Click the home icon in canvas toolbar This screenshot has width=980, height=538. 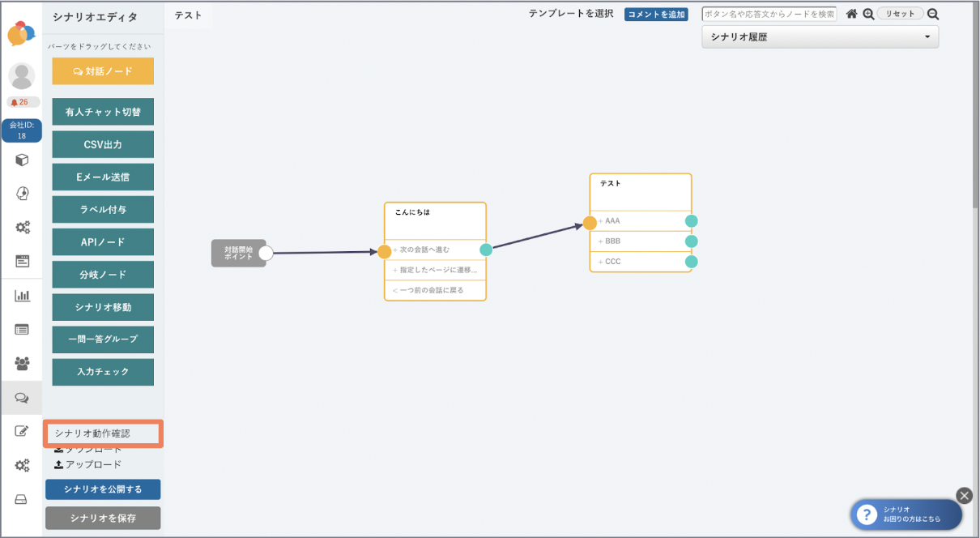[851, 14]
